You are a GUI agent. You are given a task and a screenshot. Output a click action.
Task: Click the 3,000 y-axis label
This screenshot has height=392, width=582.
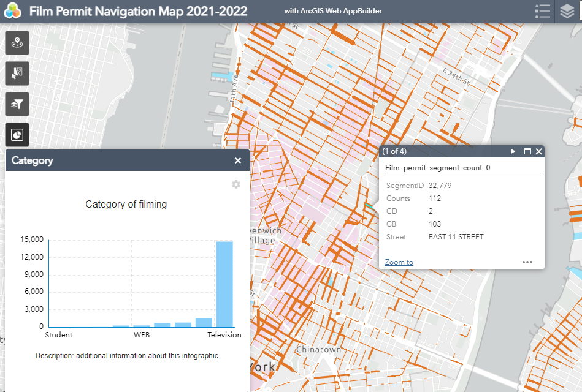34,309
